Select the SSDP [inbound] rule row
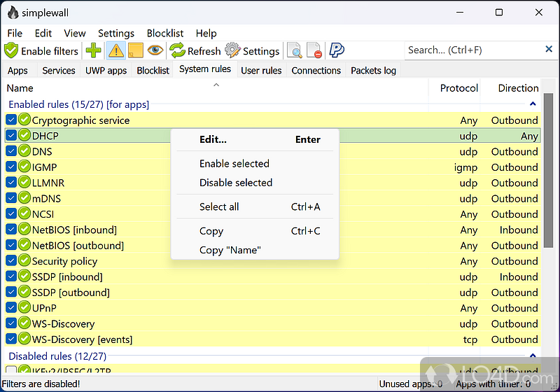 tap(273, 276)
